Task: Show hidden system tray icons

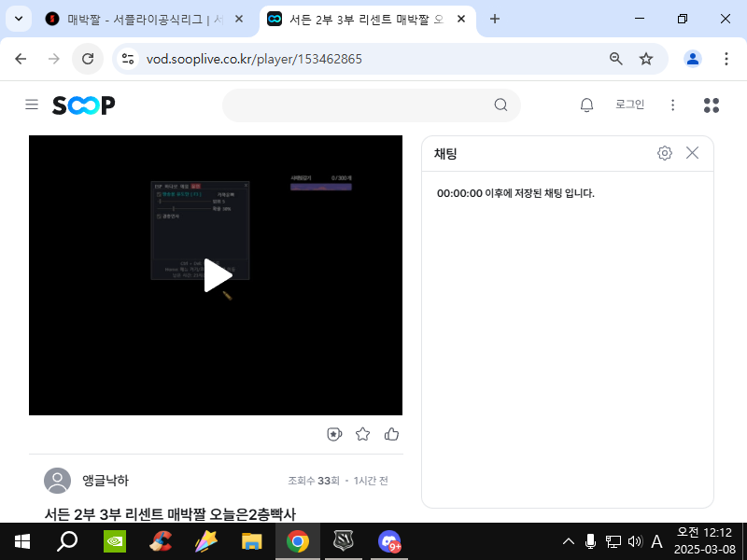Action: pos(568,541)
